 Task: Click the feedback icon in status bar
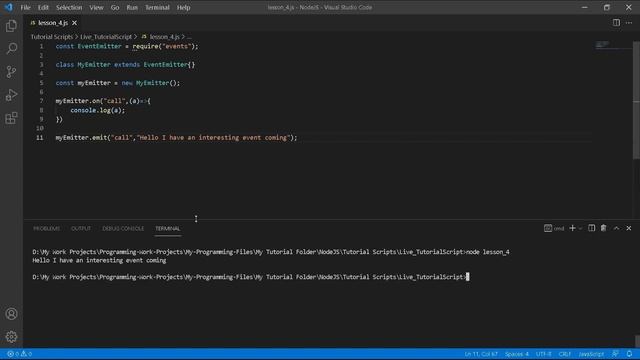[615, 354]
